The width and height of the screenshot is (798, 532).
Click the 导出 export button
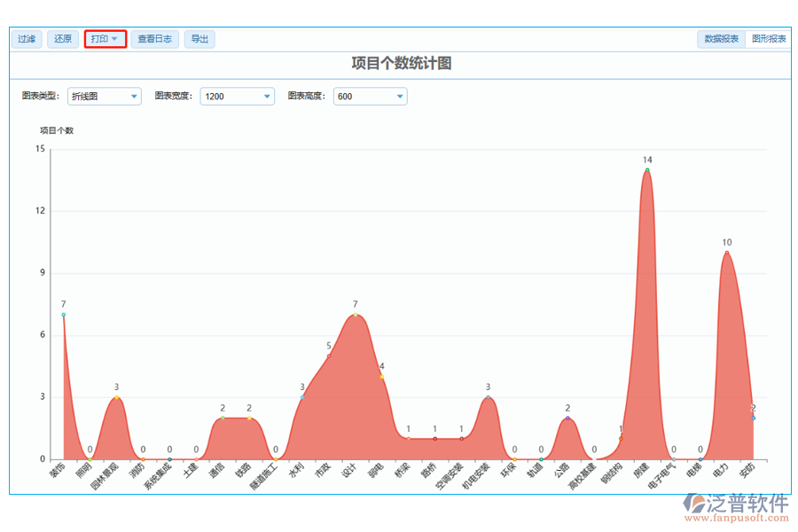pos(199,39)
